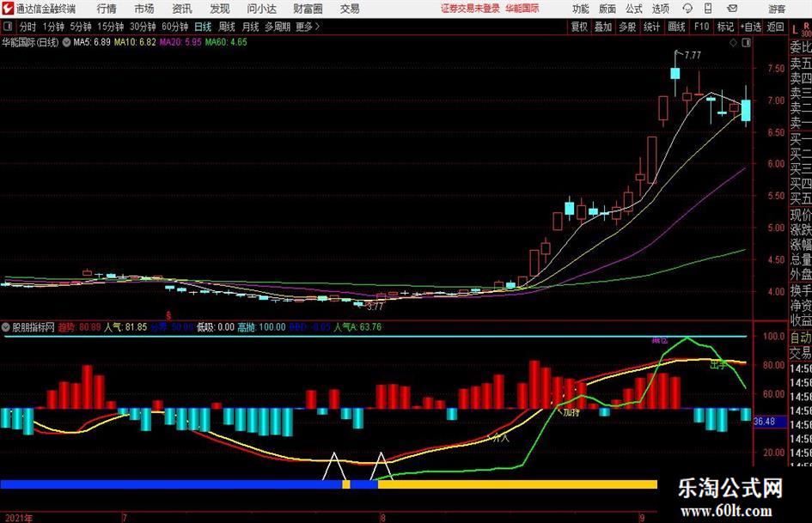Open the headset customer service icon

[687, 9]
